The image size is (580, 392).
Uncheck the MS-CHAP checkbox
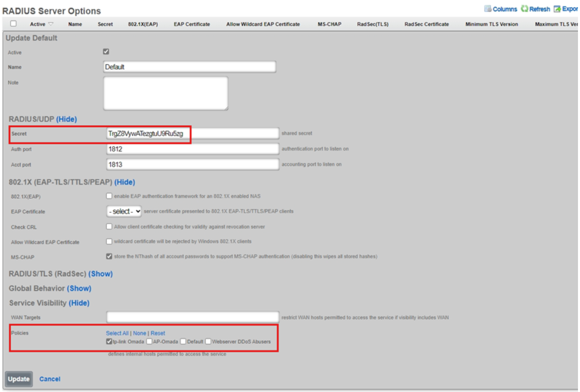click(x=109, y=256)
